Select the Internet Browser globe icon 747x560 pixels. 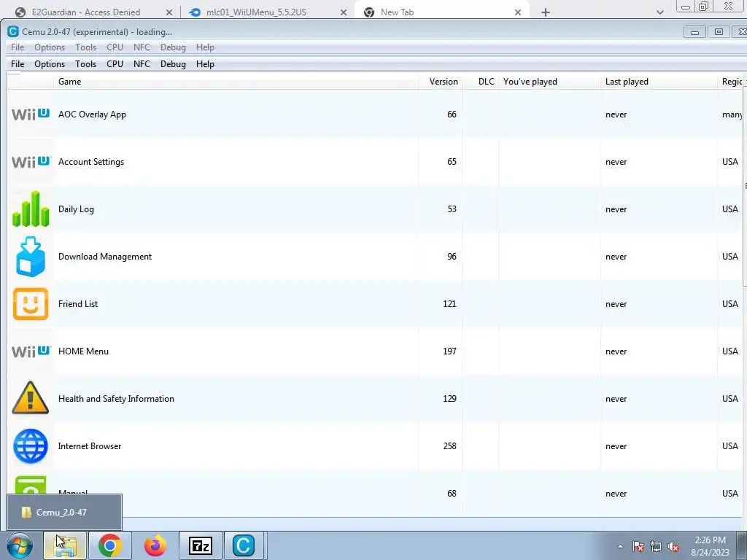[x=31, y=446]
